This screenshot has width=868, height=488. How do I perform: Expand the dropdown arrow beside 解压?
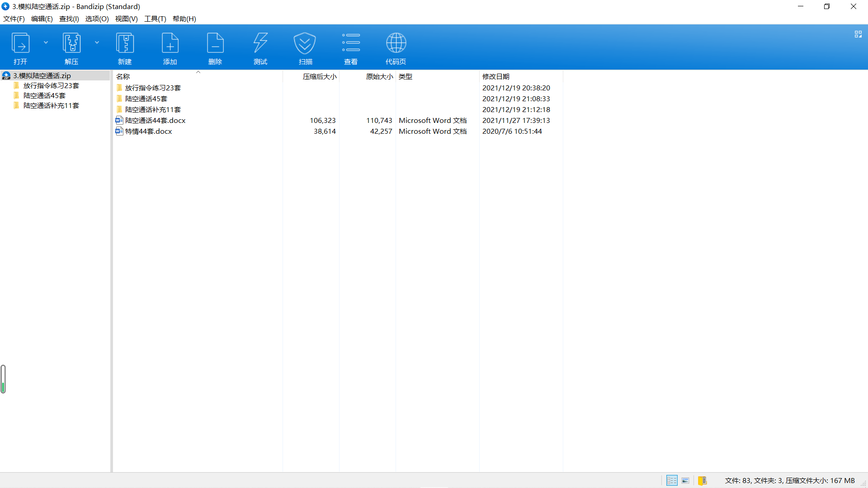coord(97,42)
